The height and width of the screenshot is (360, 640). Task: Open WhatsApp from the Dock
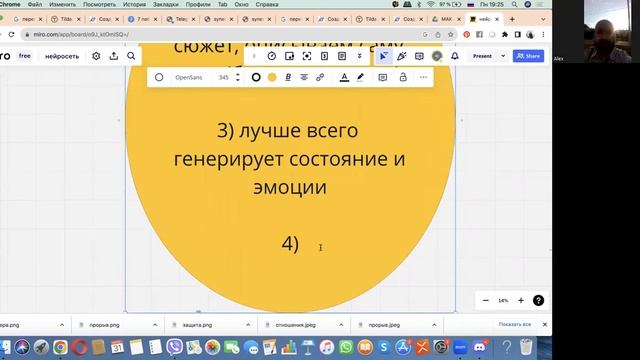coord(346,347)
